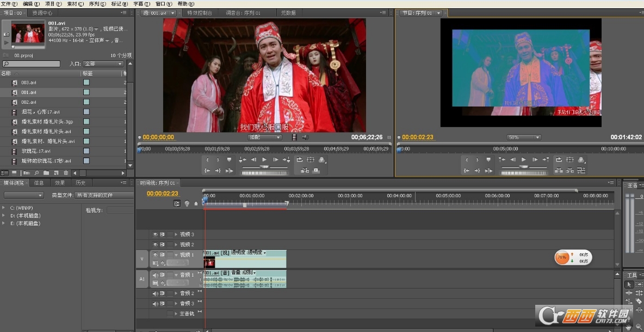Expand Master audio track 主音轨
Screen dimensions: 644x332
176,314
